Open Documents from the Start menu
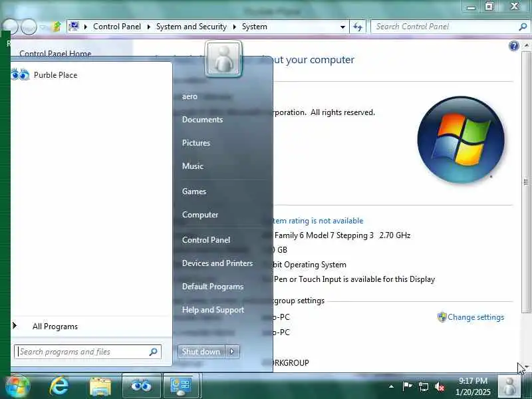Viewport: 532px width, 399px height. click(x=202, y=120)
